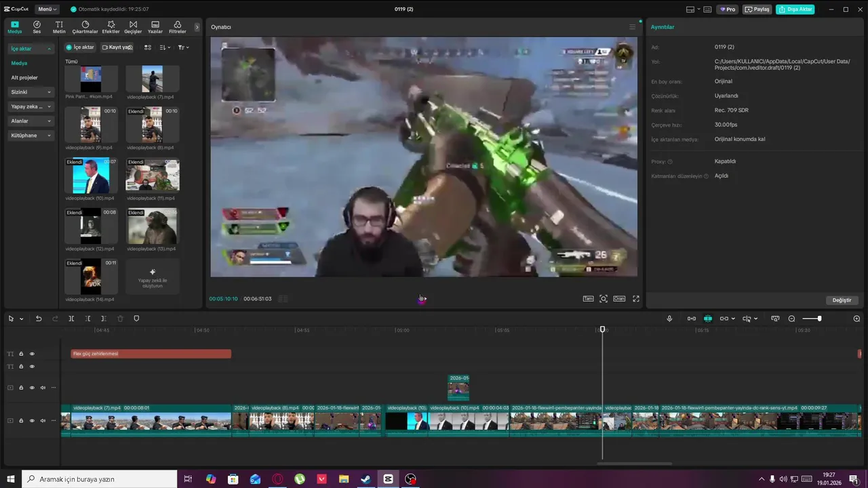
Task: Open the Ses (audio) tab
Action: coord(37,27)
